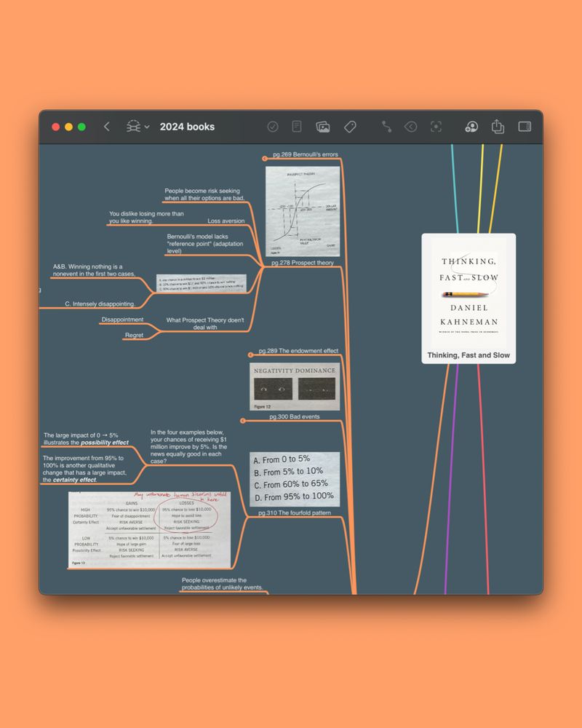582x728 pixels.
Task: Click the add note icon in toolbar
Action: pos(297,126)
